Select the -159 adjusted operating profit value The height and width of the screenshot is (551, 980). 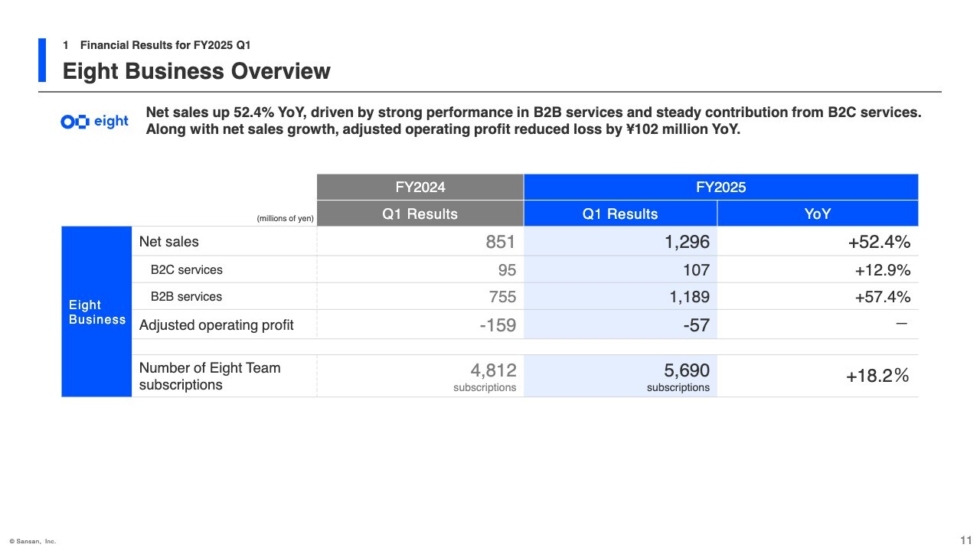click(x=498, y=325)
